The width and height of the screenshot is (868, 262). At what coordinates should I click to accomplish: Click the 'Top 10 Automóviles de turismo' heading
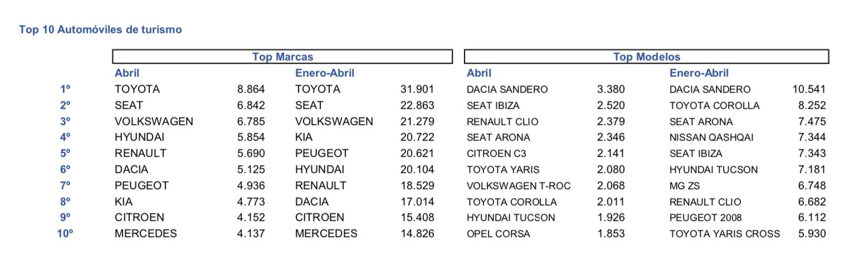click(x=100, y=30)
